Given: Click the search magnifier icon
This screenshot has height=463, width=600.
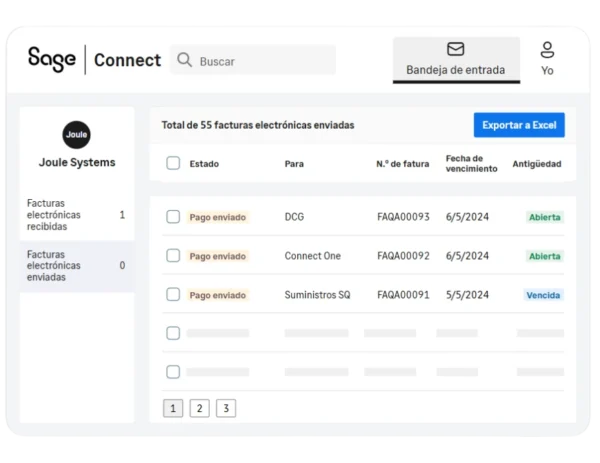Looking at the screenshot, I should [x=184, y=60].
